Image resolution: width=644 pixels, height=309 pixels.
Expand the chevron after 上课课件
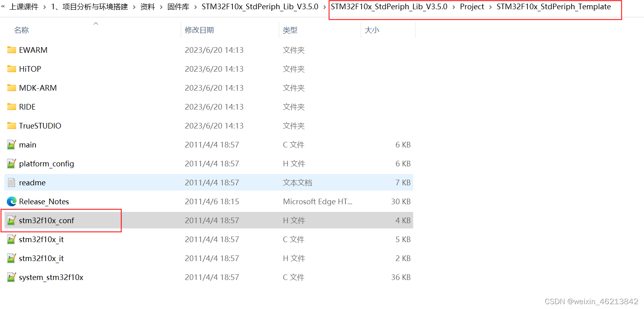pyautogui.click(x=45, y=7)
